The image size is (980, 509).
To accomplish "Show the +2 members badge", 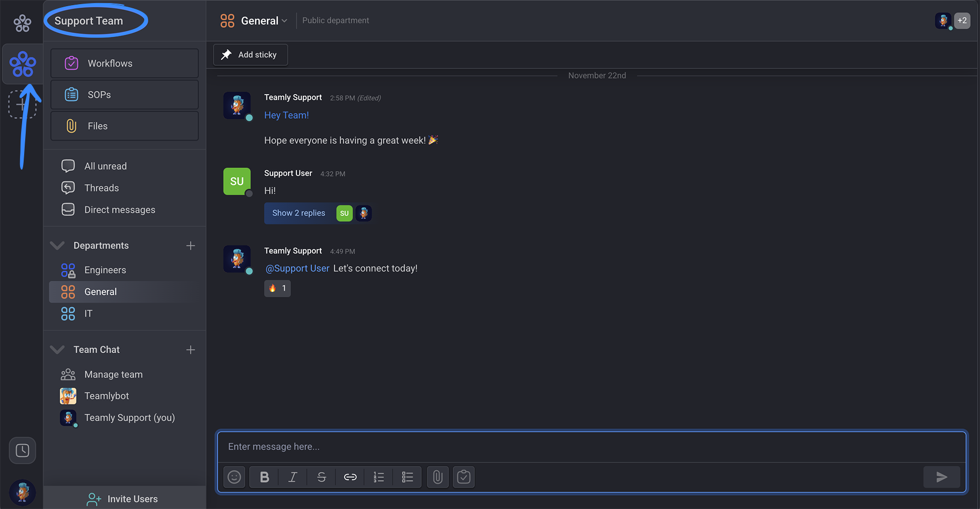I will point(962,21).
